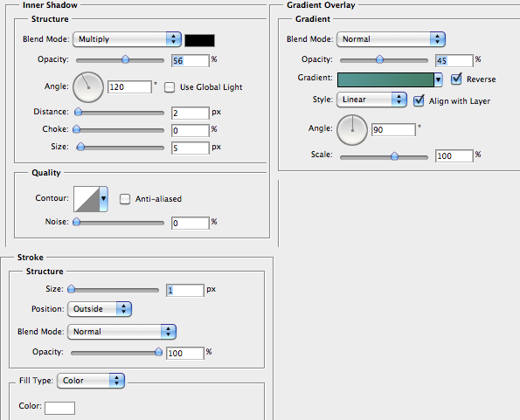Open the Contour curve thumbnail editor

pyautogui.click(x=87, y=199)
